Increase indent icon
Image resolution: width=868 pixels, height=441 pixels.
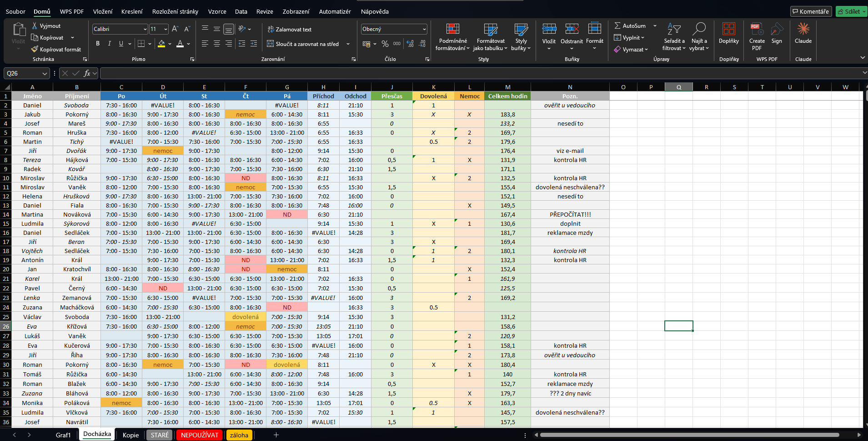click(254, 44)
